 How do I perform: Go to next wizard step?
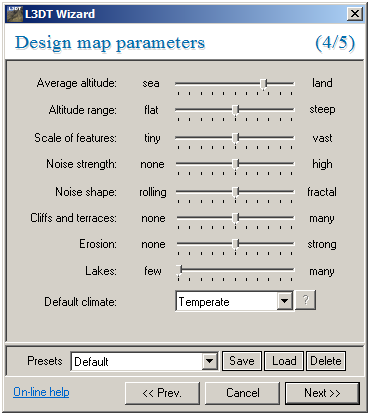(322, 393)
